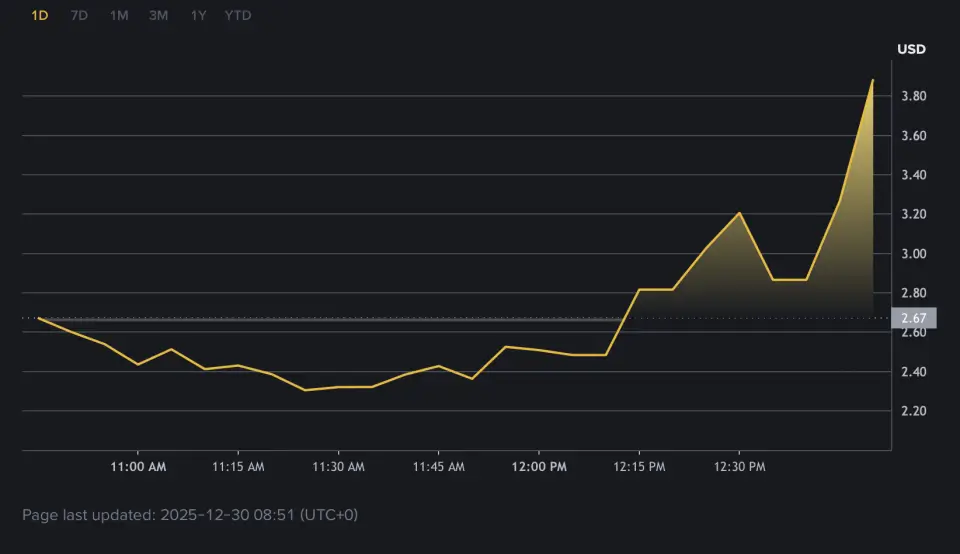Click the 3.40 price axis value

[913, 175]
